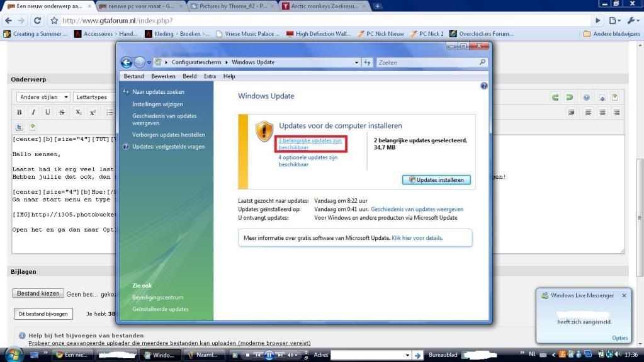
Task: Click the Updates installeren button
Action: (436, 180)
